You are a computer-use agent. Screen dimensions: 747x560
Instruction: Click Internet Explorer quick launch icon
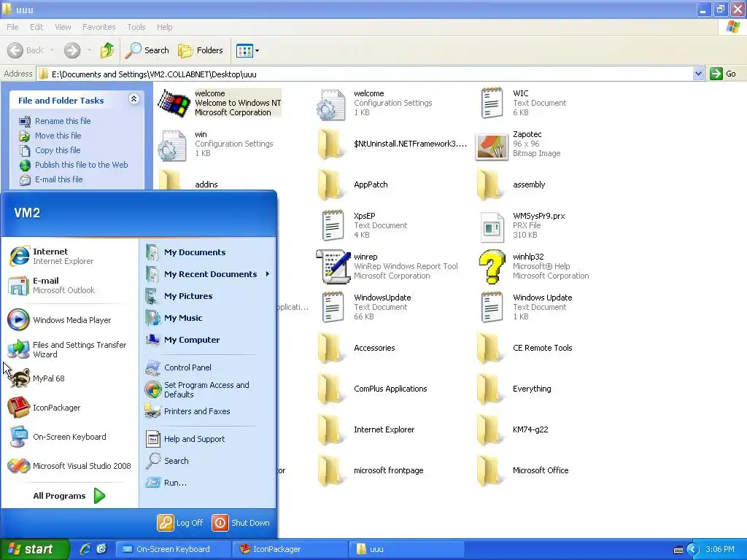(x=85, y=549)
